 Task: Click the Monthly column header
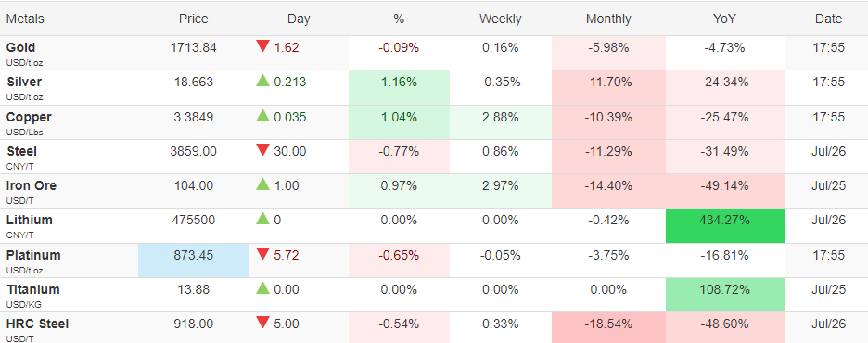click(x=608, y=19)
